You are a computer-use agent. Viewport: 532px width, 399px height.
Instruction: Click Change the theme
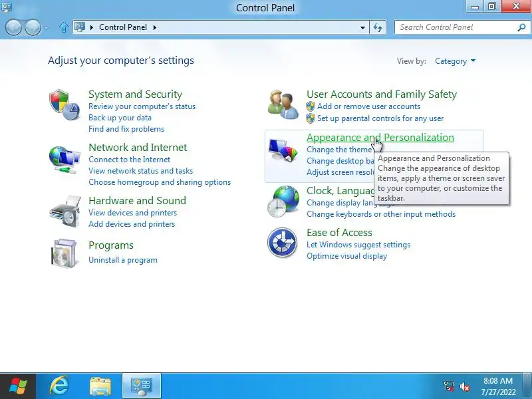pos(339,150)
